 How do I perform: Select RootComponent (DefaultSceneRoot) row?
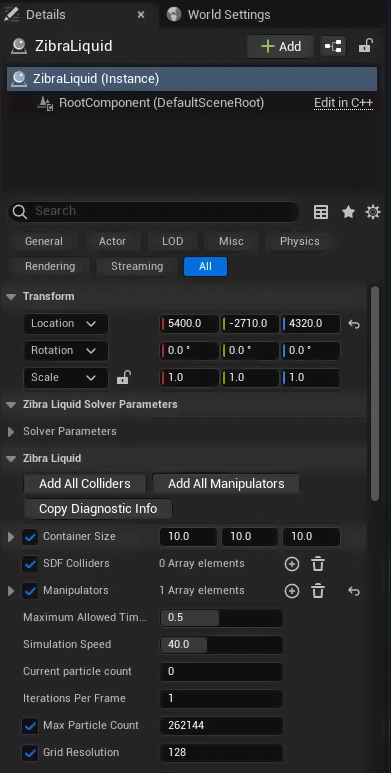click(x=192, y=104)
